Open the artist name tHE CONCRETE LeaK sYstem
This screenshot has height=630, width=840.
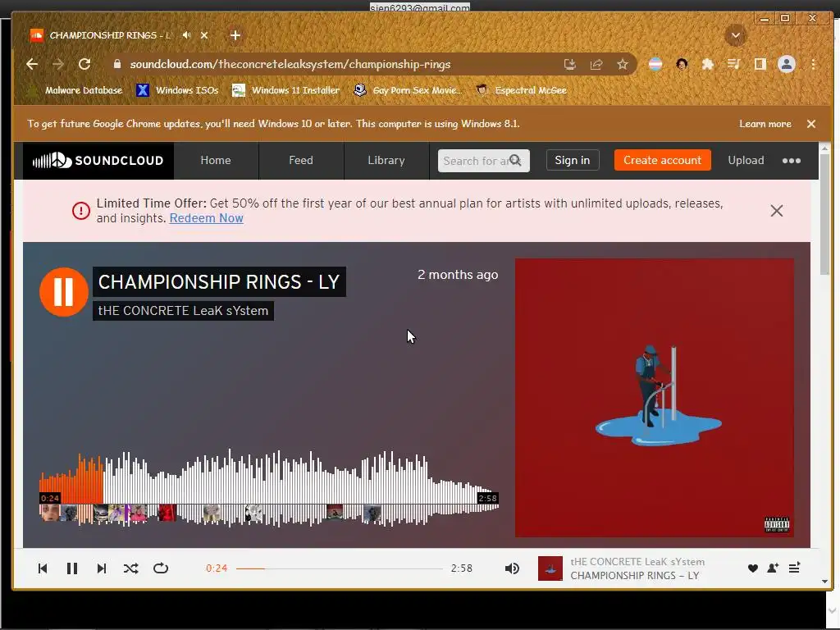(x=183, y=311)
